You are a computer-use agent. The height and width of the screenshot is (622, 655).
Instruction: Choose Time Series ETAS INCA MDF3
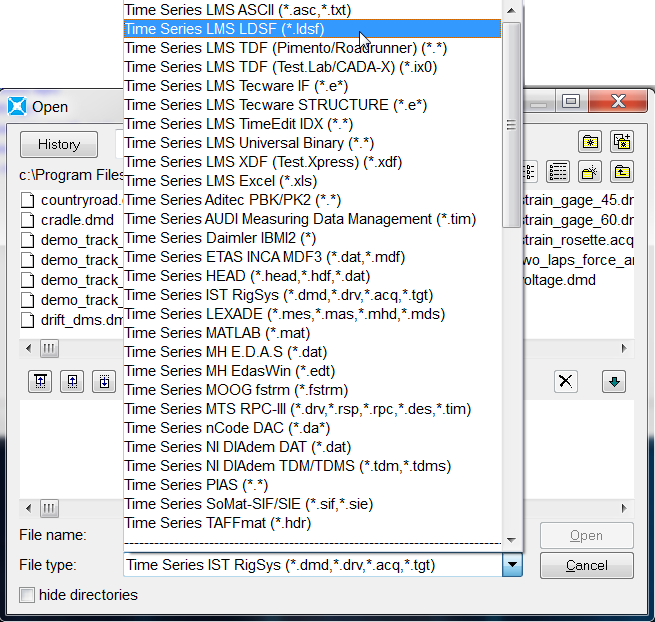(x=312, y=257)
